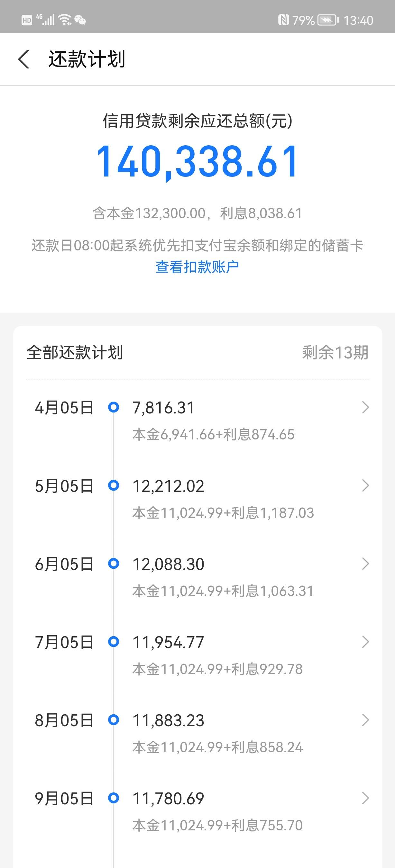Select the 6月05日 timeline dot
Screen dimensions: 395x868
[x=114, y=563]
